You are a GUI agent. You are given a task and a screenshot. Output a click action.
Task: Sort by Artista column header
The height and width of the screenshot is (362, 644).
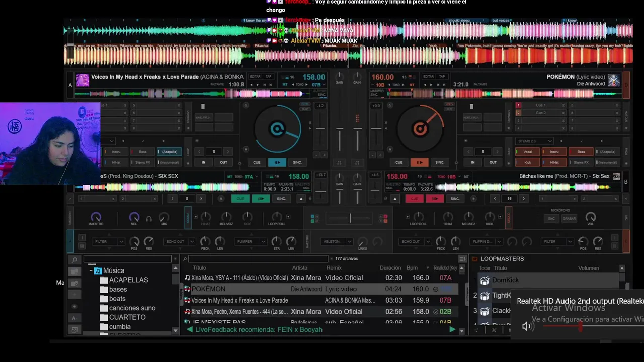pos(300,268)
